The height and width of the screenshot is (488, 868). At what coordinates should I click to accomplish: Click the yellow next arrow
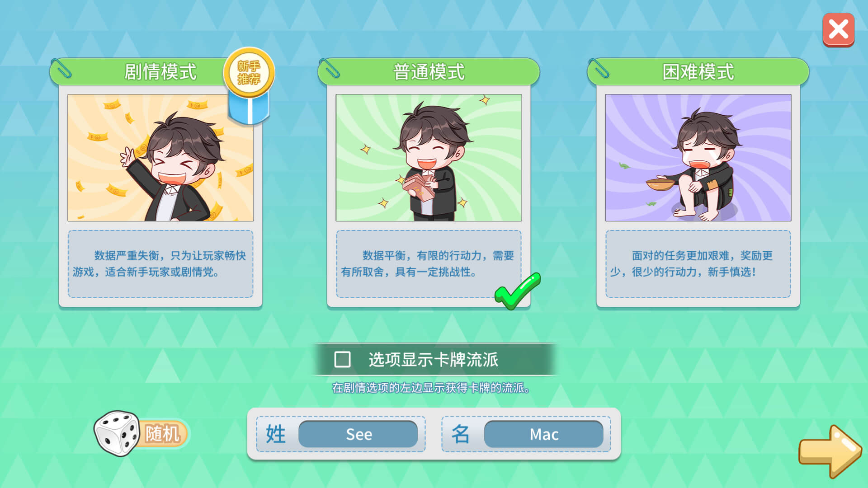click(x=830, y=451)
